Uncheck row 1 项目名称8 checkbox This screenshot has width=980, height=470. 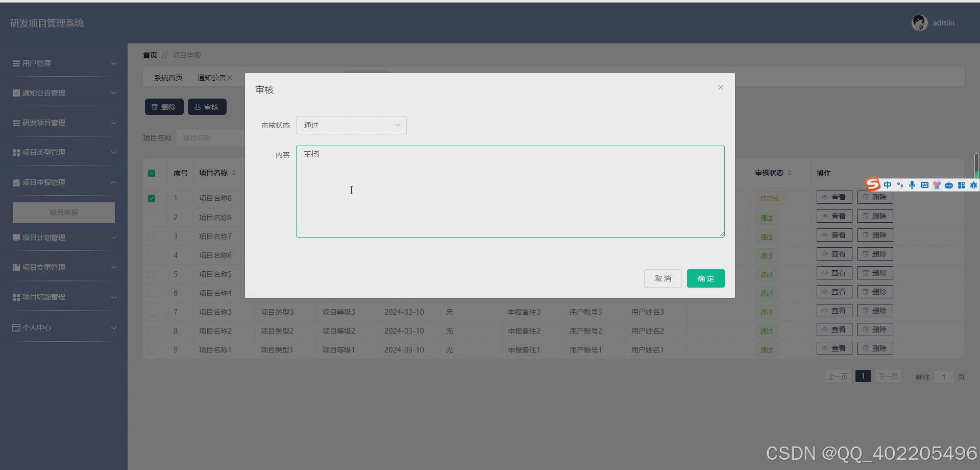click(151, 198)
